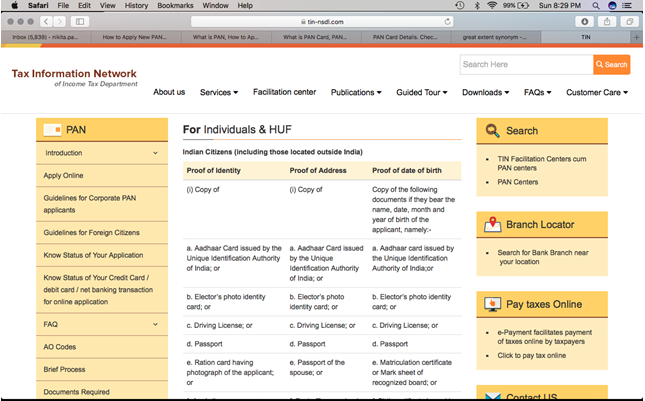The width and height of the screenshot is (645, 401).
Task: Open Guidelines for Corporate PAN applicants
Action: point(90,204)
